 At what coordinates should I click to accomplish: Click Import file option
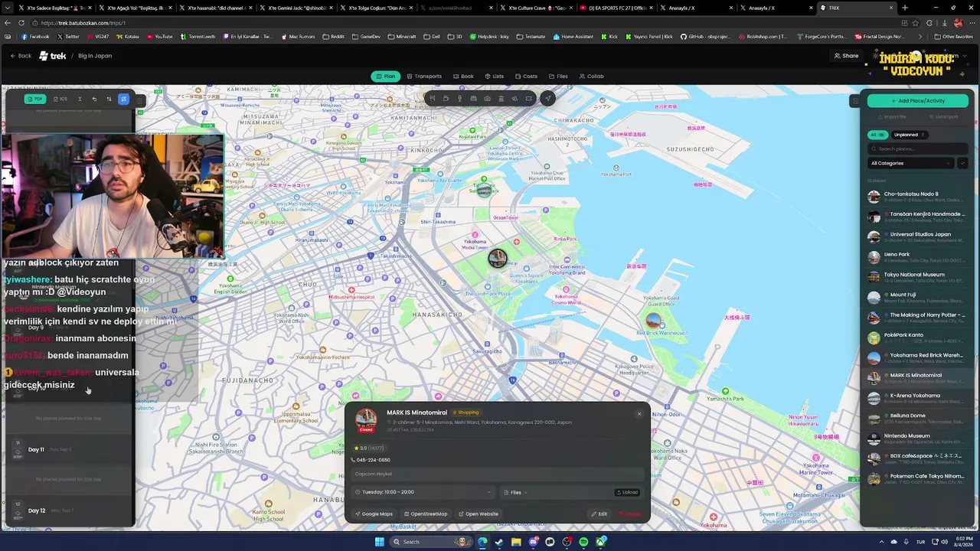click(x=891, y=117)
